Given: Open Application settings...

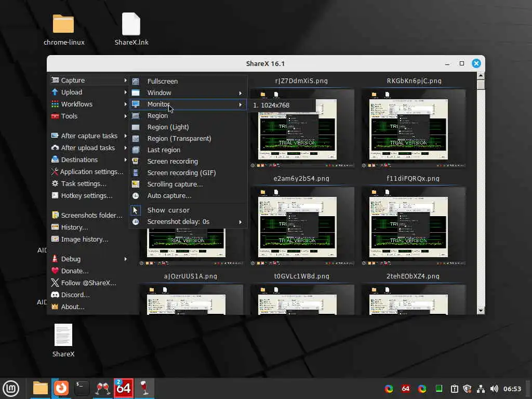Looking at the screenshot, I should tap(89, 171).
